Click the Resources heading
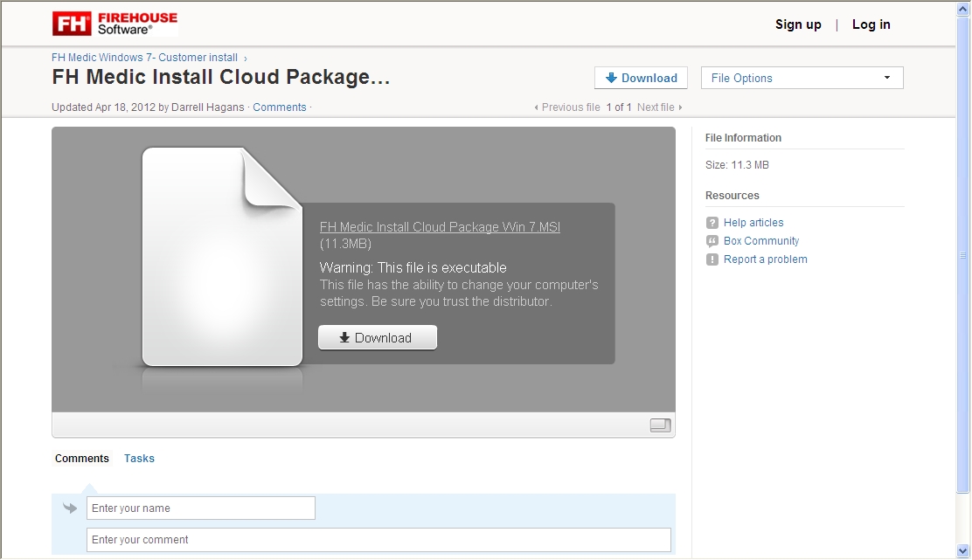This screenshot has height=560, width=972. [732, 195]
